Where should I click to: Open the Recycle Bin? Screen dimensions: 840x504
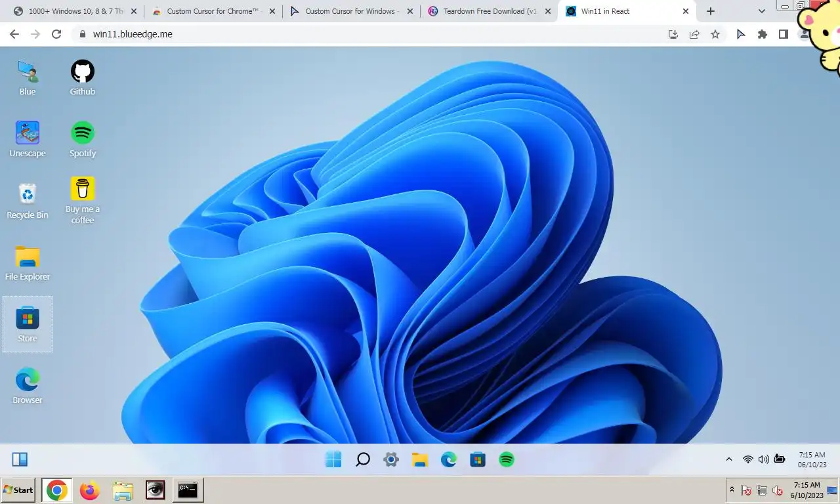coord(28,201)
